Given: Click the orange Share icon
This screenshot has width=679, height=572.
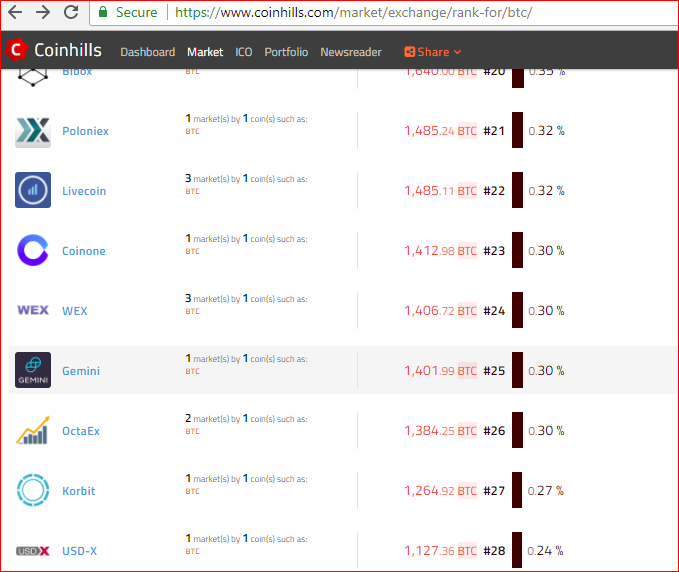Looking at the screenshot, I should [409, 52].
